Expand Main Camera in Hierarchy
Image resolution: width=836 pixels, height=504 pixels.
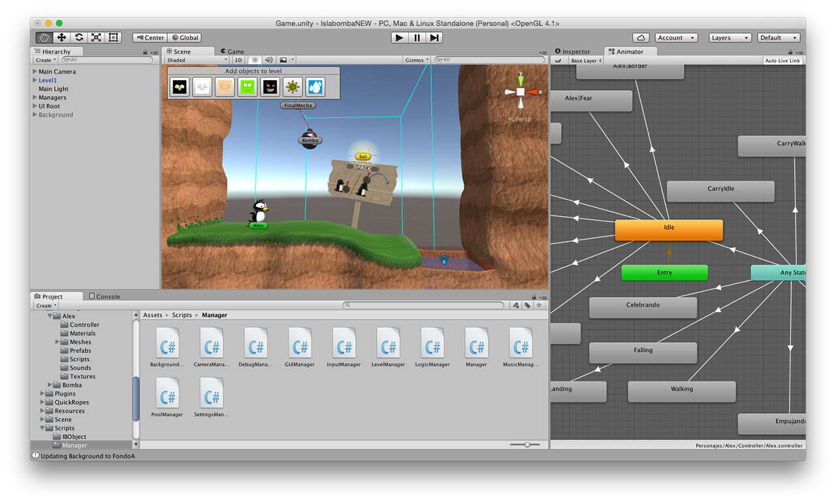(35, 72)
